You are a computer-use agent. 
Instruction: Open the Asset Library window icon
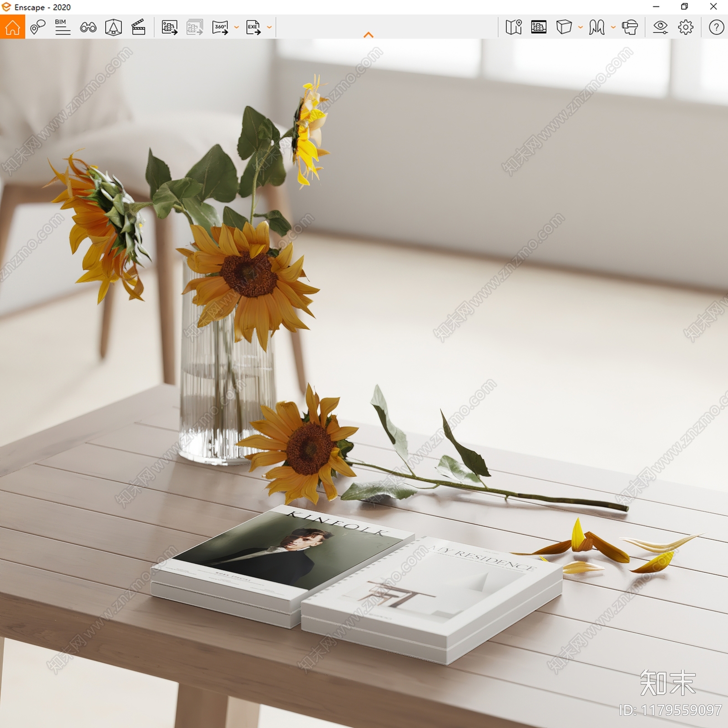539,27
